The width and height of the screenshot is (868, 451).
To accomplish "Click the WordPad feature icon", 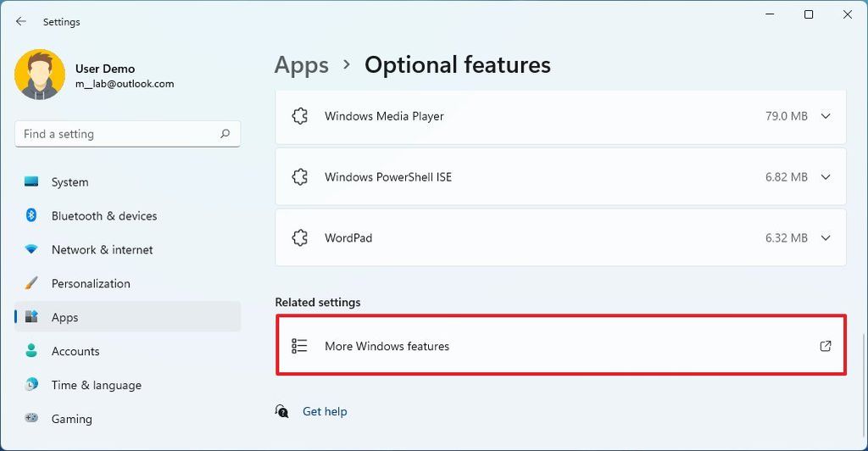I will click(x=299, y=238).
